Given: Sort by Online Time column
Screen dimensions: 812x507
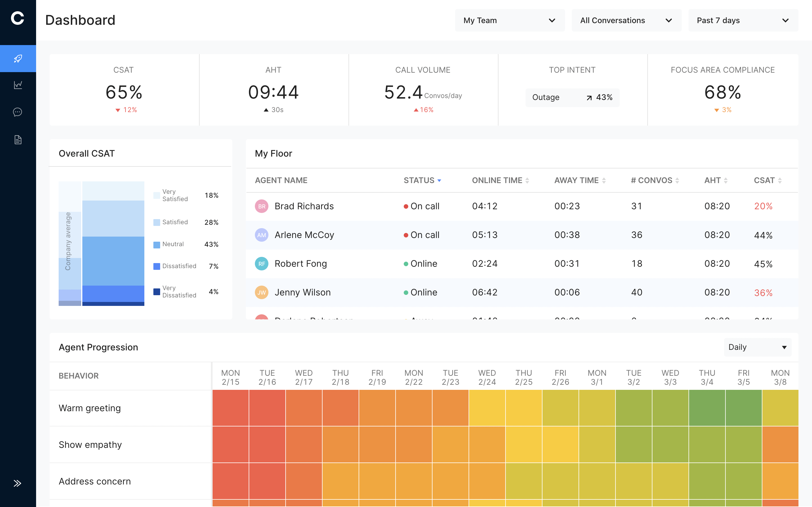Looking at the screenshot, I should pos(500,180).
